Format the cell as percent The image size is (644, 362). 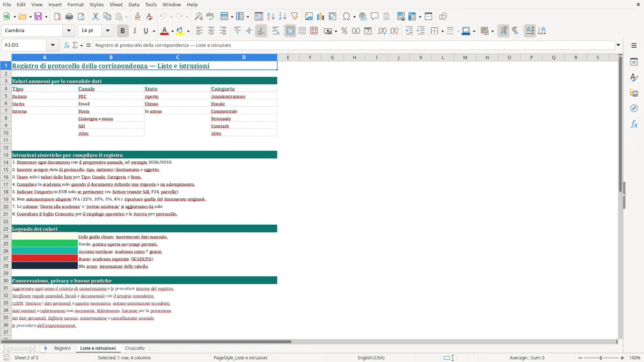[344, 31]
